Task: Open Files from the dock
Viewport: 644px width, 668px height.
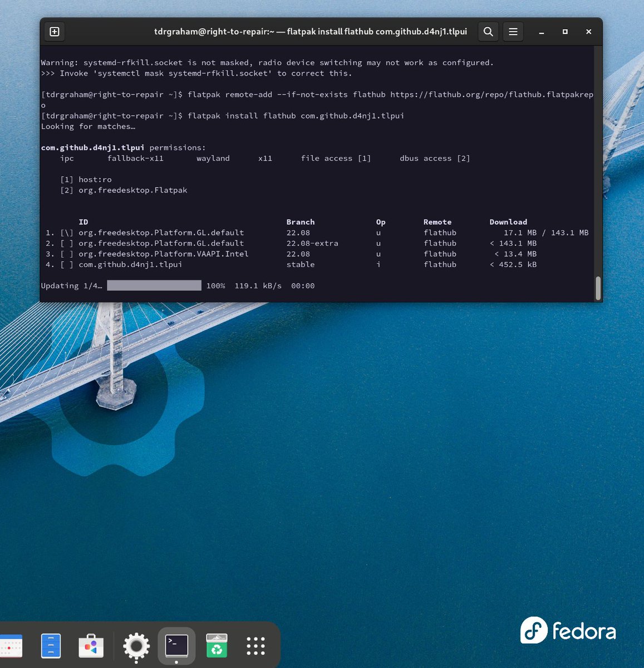Action: coord(51,646)
